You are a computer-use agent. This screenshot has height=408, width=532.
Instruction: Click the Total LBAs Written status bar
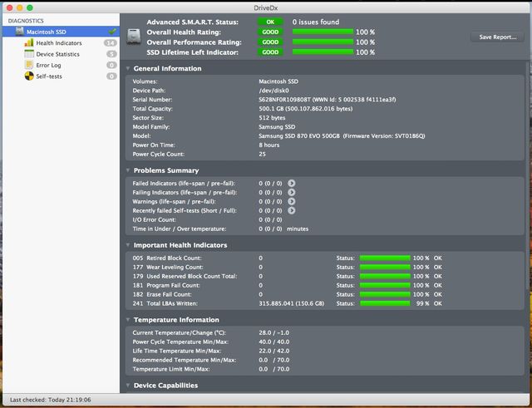click(x=385, y=303)
